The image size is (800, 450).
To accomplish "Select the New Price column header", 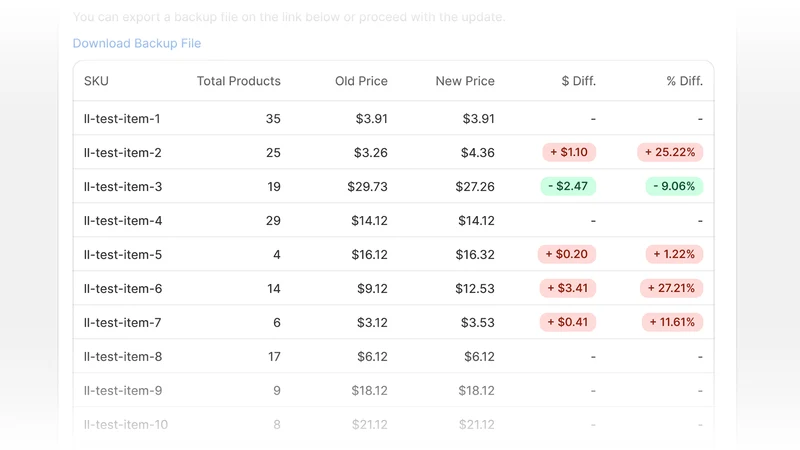I will (x=465, y=81).
